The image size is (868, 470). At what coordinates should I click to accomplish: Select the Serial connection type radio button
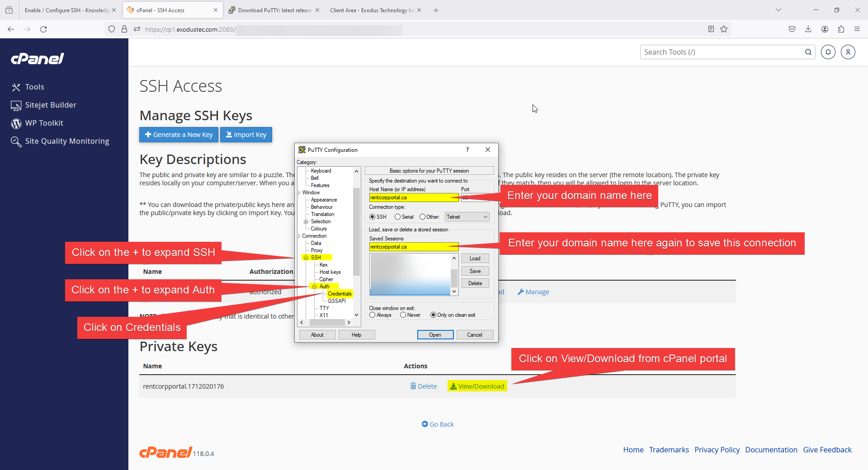(x=397, y=217)
